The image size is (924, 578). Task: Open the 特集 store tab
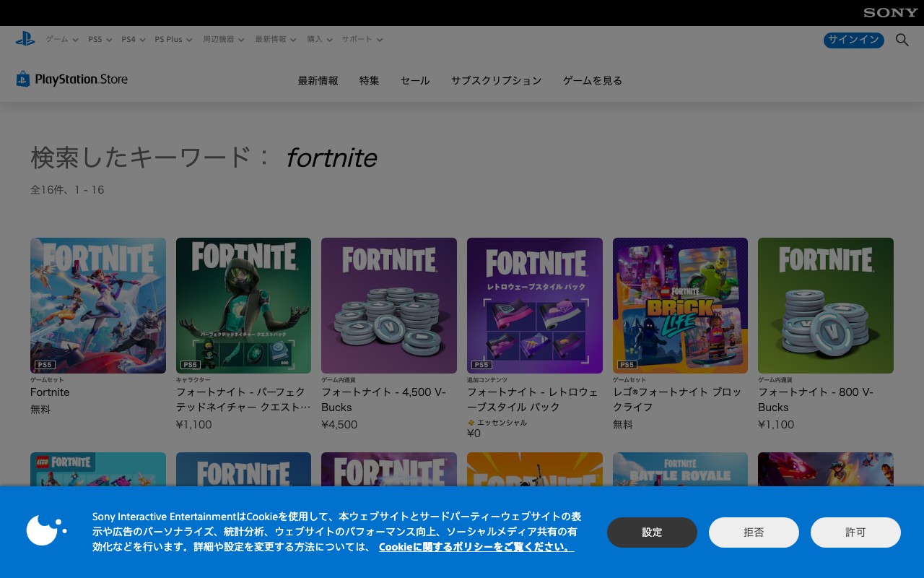click(369, 81)
